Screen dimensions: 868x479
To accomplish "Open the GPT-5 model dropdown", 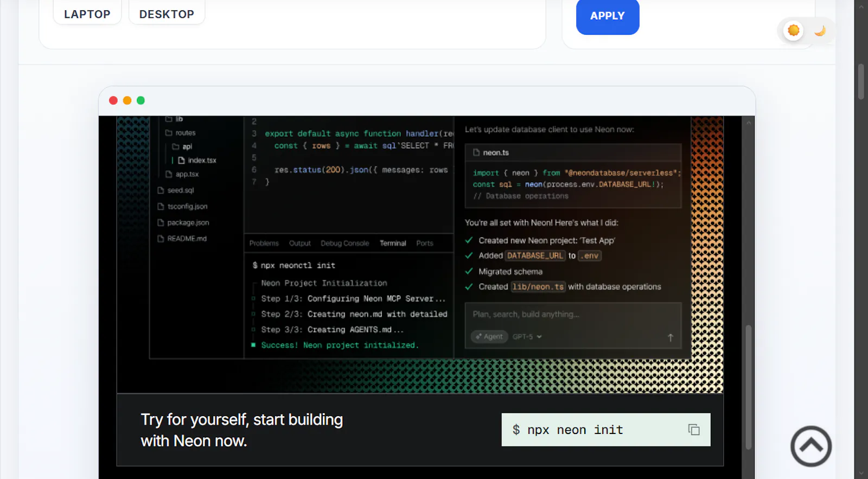I will [527, 337].
